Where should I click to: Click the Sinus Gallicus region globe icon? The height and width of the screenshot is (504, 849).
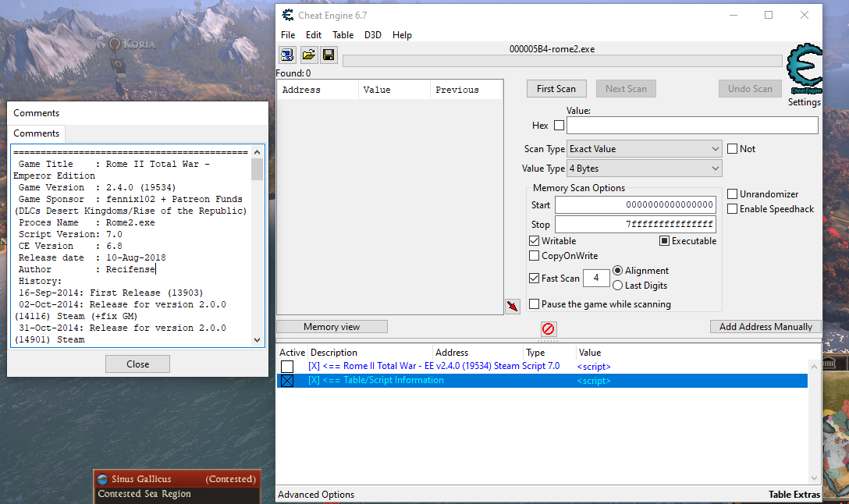102,479
